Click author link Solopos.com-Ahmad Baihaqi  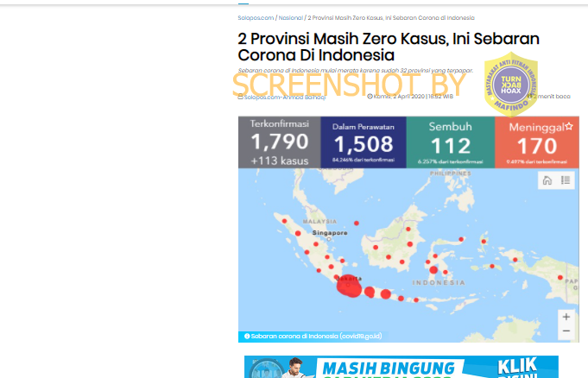285,98
